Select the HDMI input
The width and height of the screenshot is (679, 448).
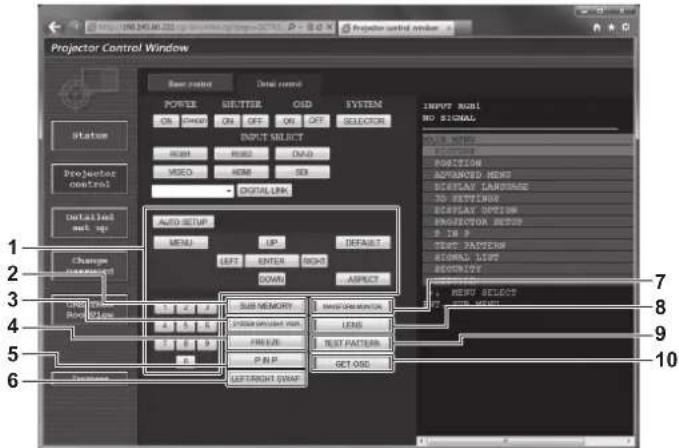(241, 172)
